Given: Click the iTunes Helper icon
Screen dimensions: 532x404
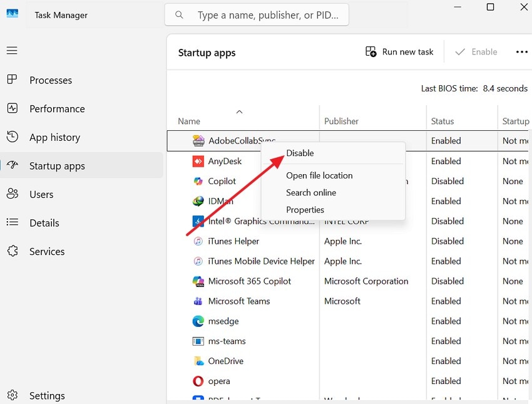Looking at the screenshot, I should click(198, 241).
